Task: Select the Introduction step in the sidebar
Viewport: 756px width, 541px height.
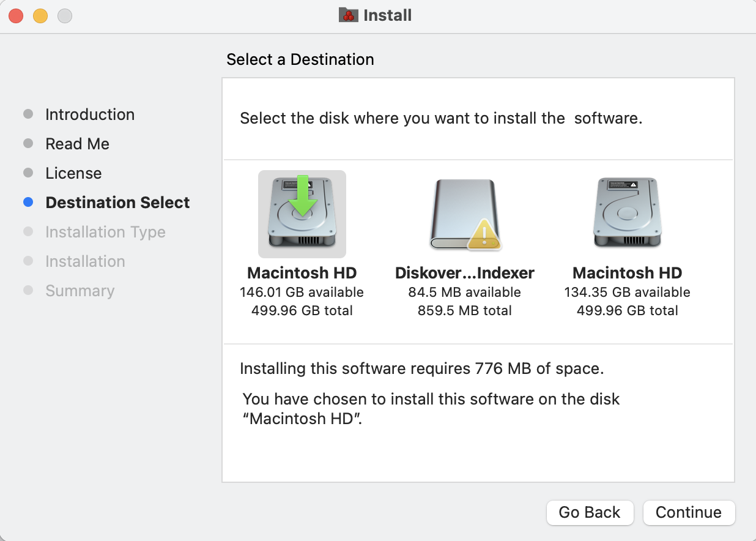Action: (89, 114)
